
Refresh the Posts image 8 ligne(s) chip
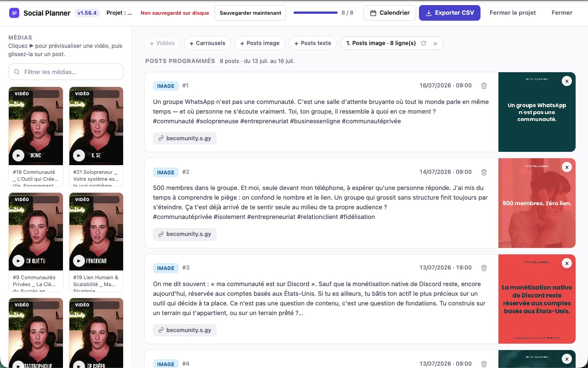tap(424, 43)
